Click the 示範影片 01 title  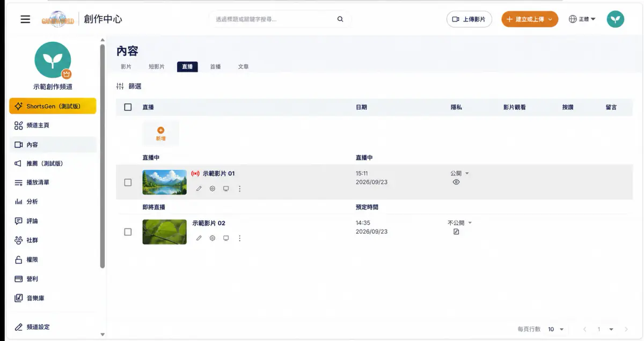(218, 174)
